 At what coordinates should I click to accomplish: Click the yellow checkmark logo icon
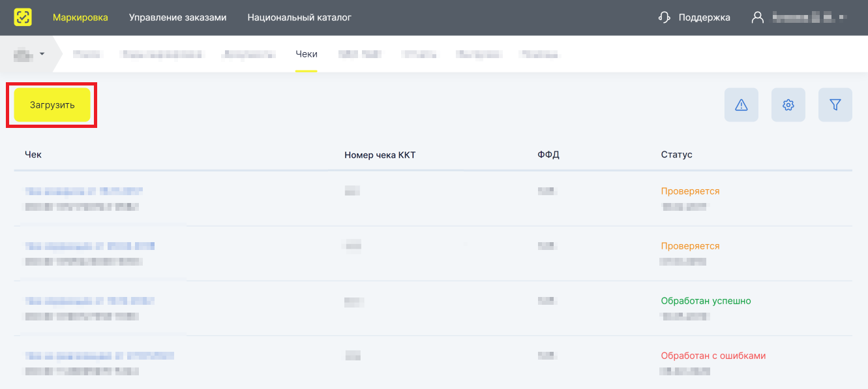click(23, 18)
